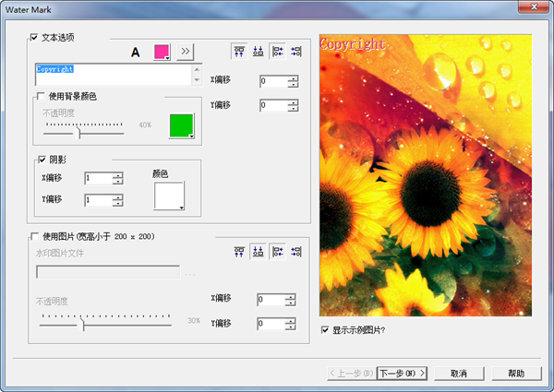Screen dimensions: 554x392
Task: Align text watermark to left
Action: (277, 51)
